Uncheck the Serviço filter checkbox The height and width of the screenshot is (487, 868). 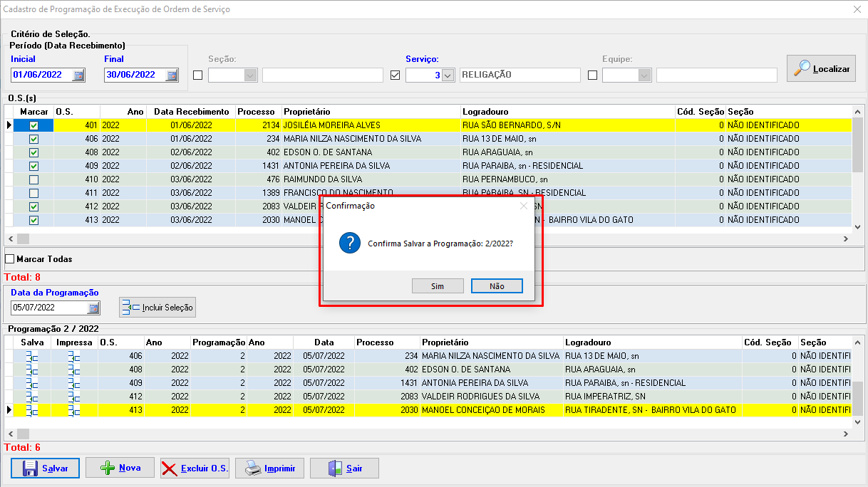pos(396,75)
